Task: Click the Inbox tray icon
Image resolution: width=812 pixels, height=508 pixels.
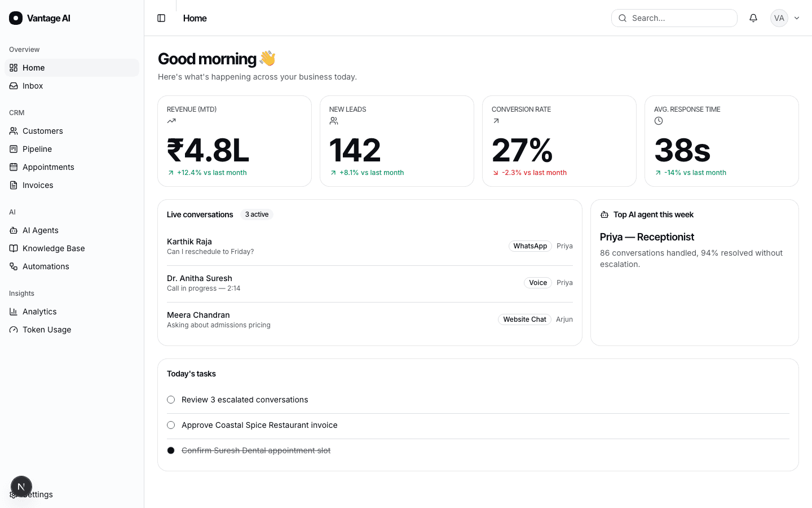Action: click(x=14, y=86)
